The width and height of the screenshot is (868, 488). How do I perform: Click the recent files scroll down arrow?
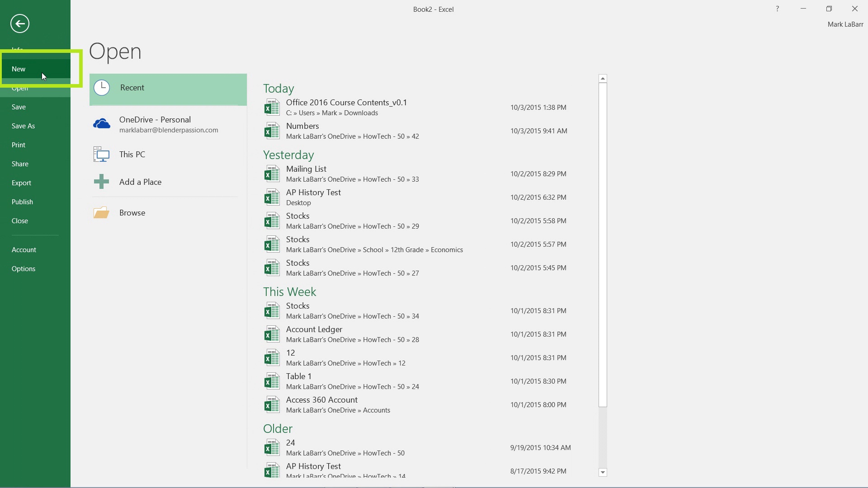pyautogui.click(x=603, y=473)
